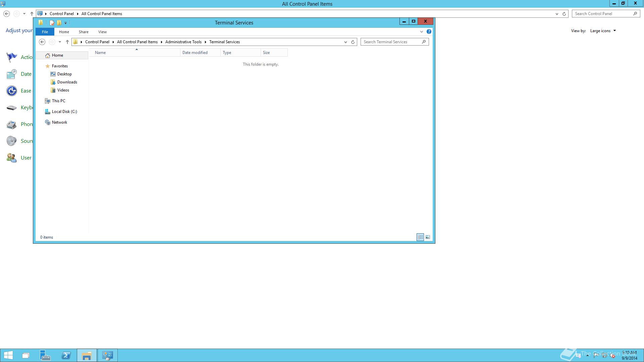
Task: Open Server Manager from the taskbar
Action: [x=45, y=355]
